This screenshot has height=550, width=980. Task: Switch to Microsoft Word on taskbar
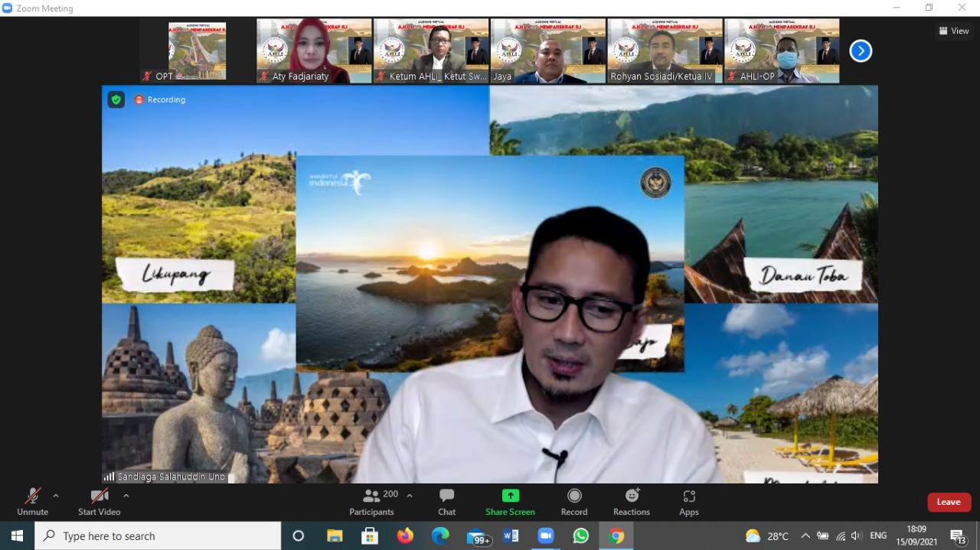511,536
